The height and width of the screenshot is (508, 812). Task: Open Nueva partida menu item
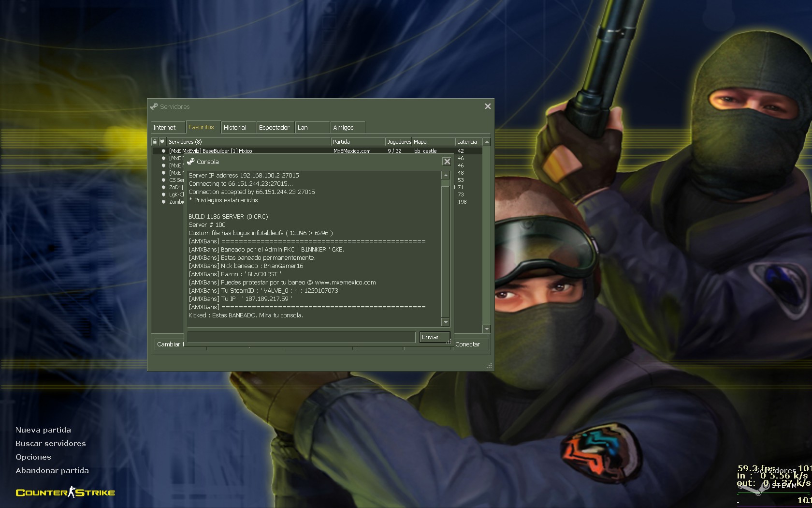click(x=43, y=430)
